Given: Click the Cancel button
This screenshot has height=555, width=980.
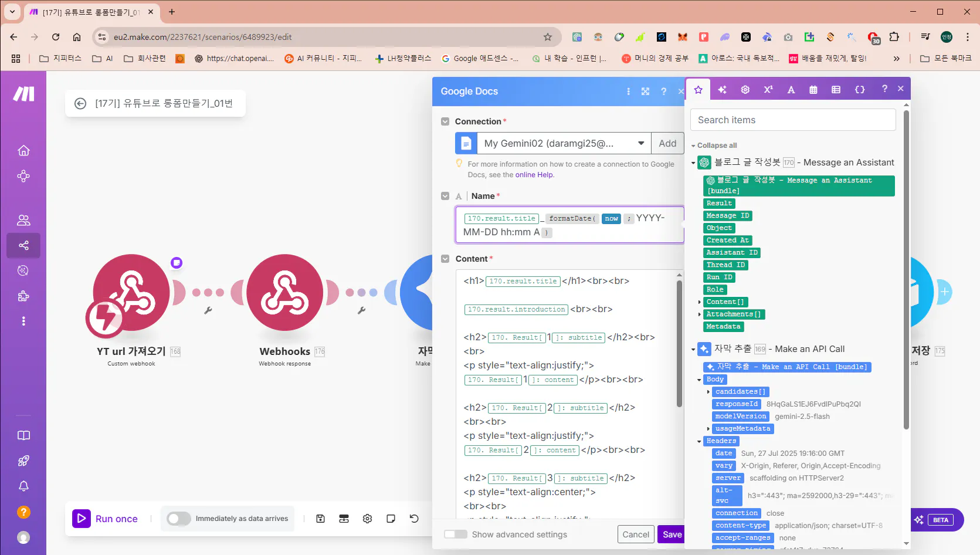Looking at the screenshot, I should point(636,534).
